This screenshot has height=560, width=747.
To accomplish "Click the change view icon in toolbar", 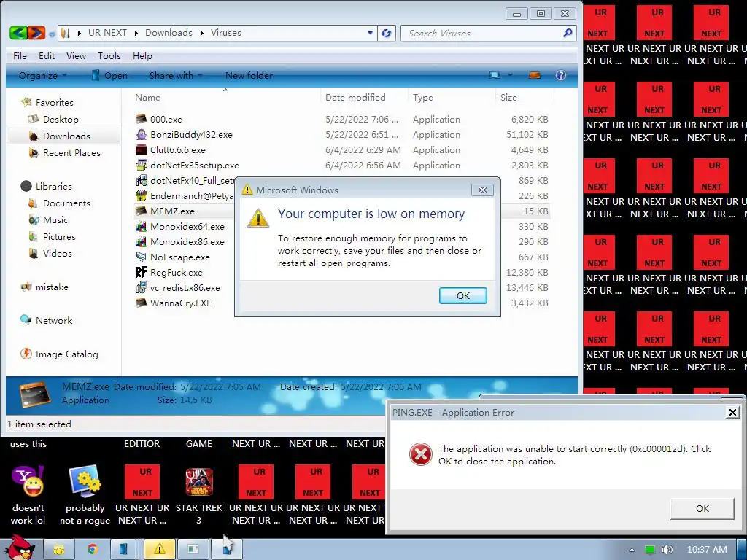I will point(495,75).
